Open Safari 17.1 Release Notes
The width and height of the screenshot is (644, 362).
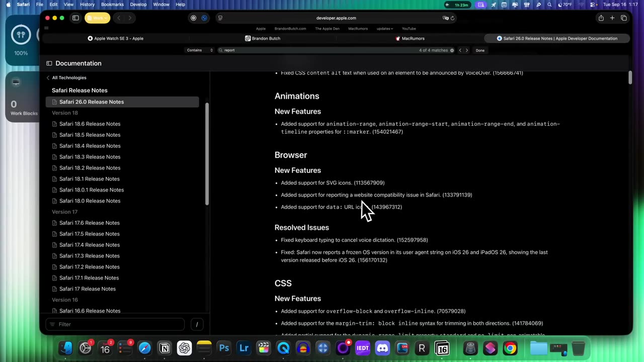click(89, 278)
